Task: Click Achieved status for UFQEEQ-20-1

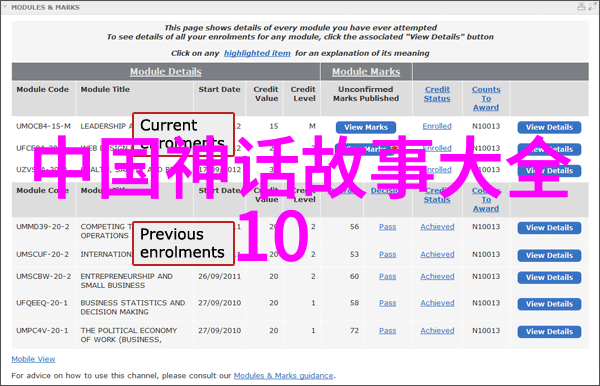Action: click(x=437, y=303)
